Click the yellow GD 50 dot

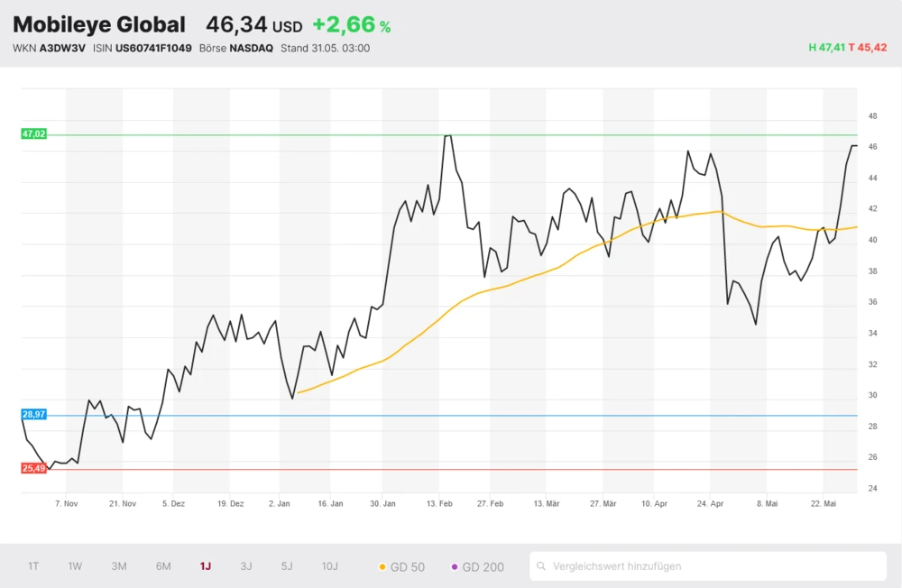tap(382, 567)
